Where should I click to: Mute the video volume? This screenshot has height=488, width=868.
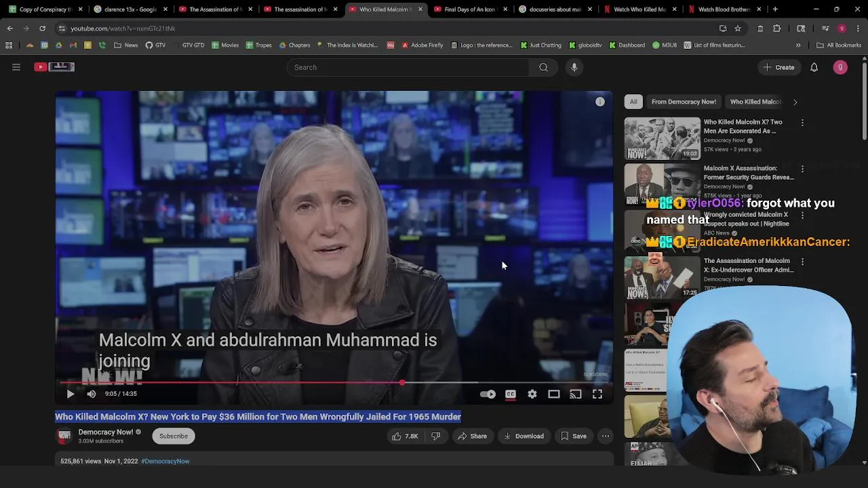pos(92,394)
